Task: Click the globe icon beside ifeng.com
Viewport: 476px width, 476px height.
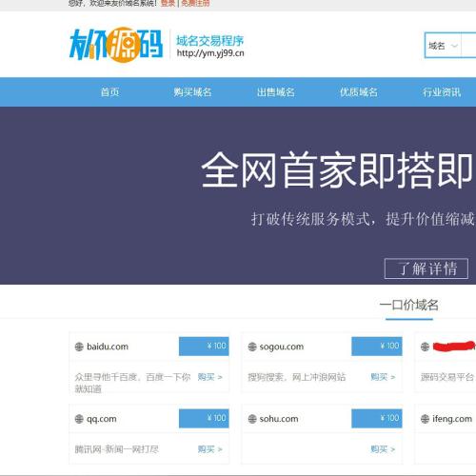Action: (425, 419)
